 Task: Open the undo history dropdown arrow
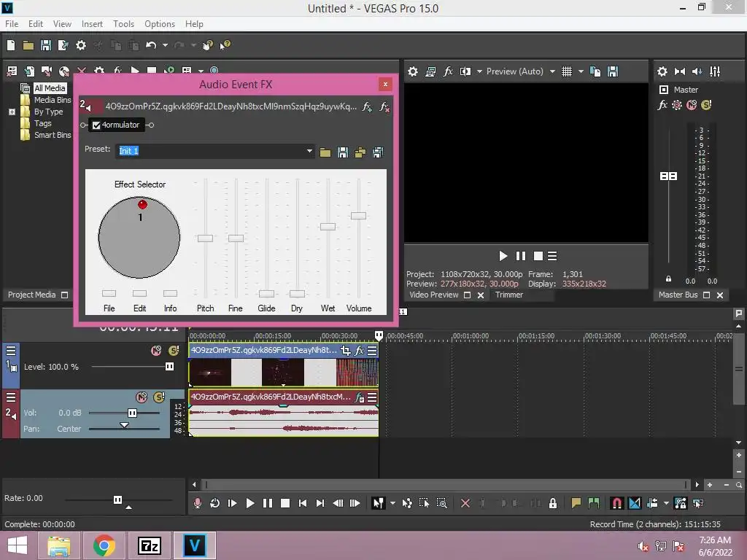tap(165, 45)
